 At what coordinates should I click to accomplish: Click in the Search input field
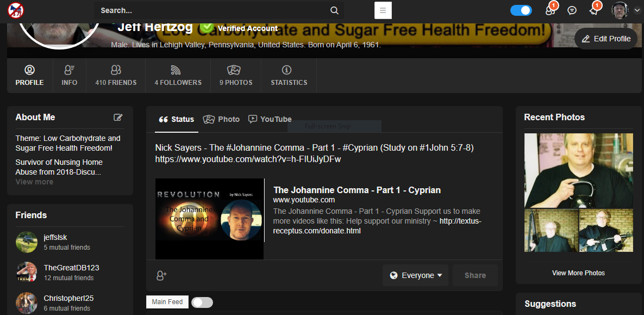tap(212, 10)
